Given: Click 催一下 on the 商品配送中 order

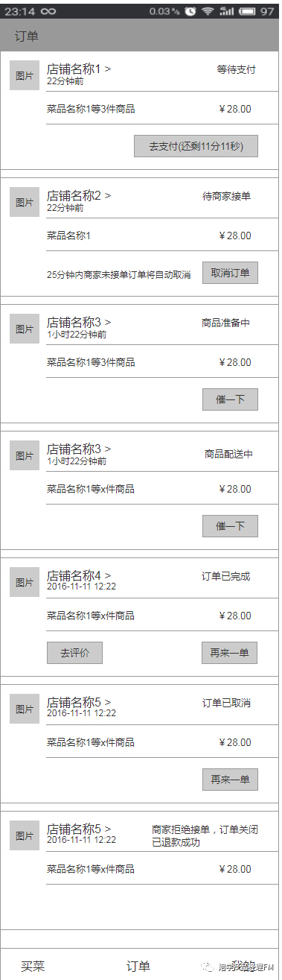Looking at the screenshot, I should click(x=230, y=526).
